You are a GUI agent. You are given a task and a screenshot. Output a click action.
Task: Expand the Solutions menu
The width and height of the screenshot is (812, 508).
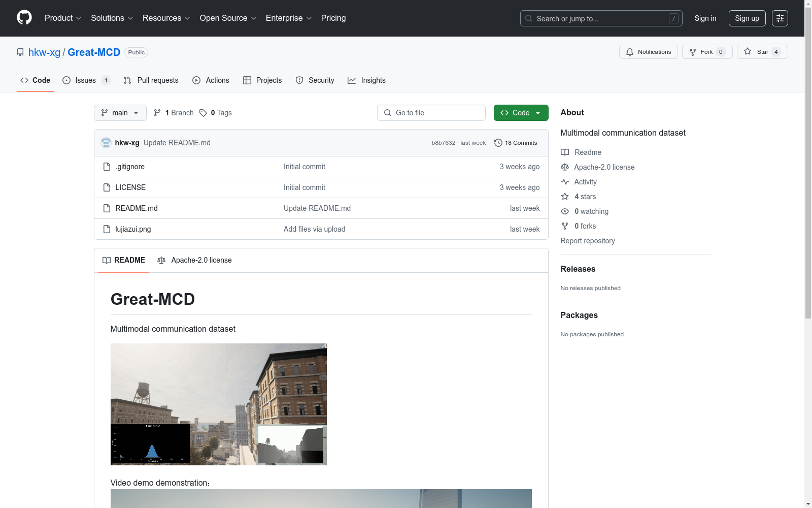click(x=112, y=18)
